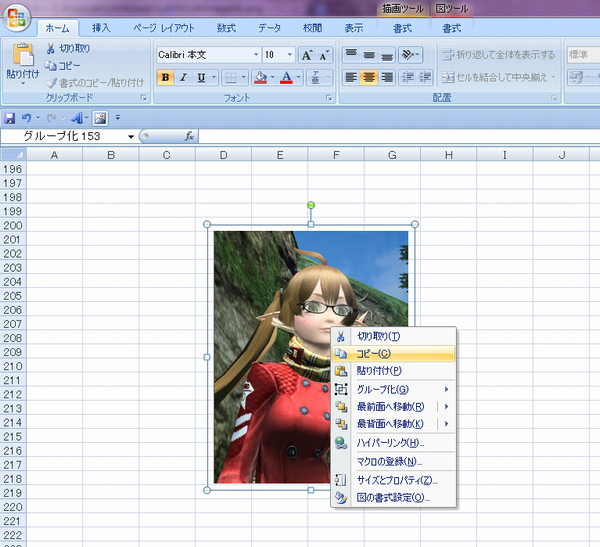Screen dimensions: 600x547
Task: Click the phonetic guide icon
Action: point(315,78)
